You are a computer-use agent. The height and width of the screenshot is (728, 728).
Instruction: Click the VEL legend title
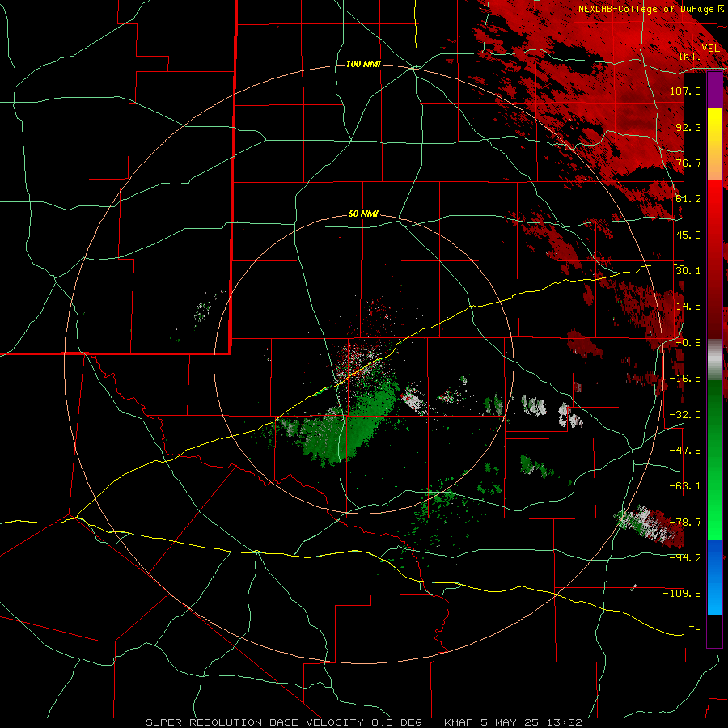point(711,49)
